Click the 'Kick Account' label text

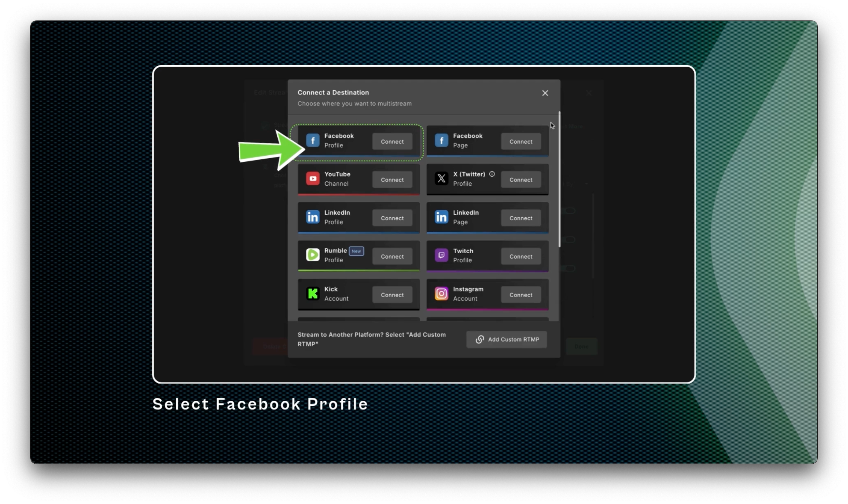pyautogui.click(x=336, y=294)
